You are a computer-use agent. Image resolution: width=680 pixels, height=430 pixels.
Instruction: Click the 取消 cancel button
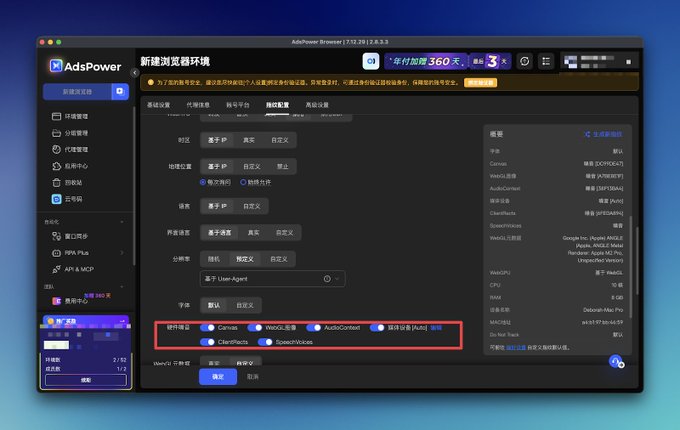click(x=253, y=377)
